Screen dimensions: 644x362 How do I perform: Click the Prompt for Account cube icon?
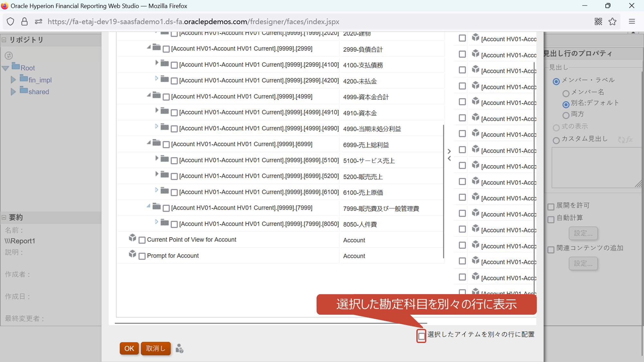(x=132, y=254)
